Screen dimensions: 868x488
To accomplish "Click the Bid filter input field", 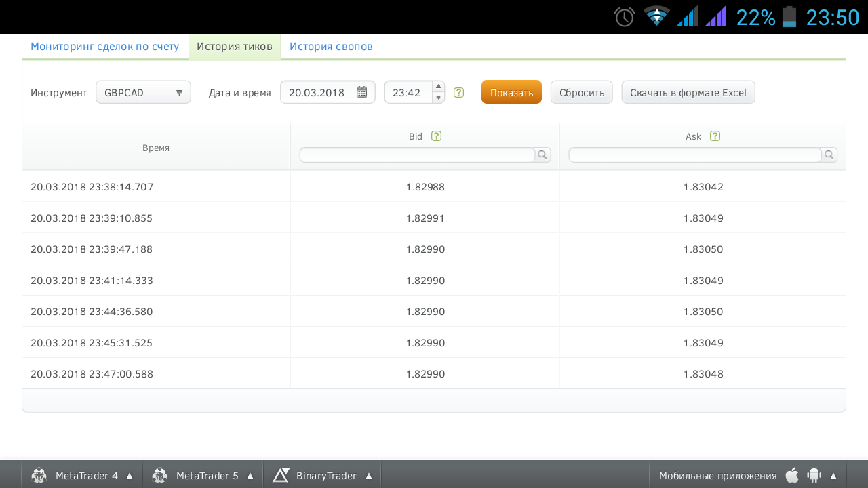I will 418,155.
